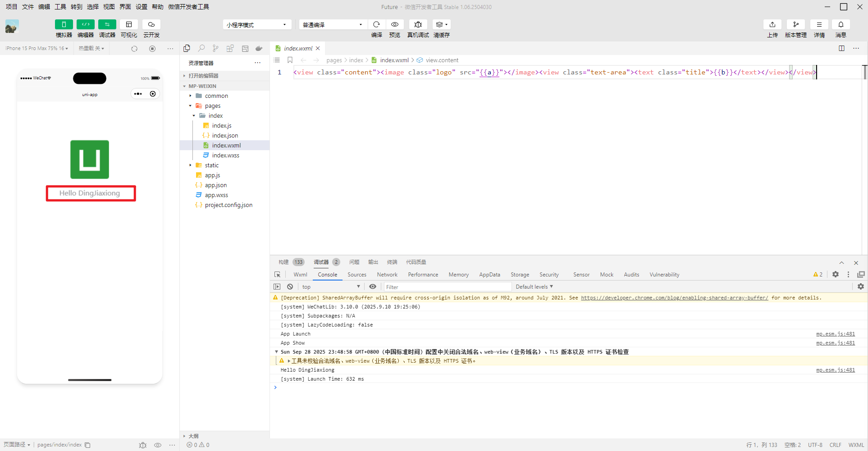
Task: Clear the console with clear icon
Action: [290, 287]
